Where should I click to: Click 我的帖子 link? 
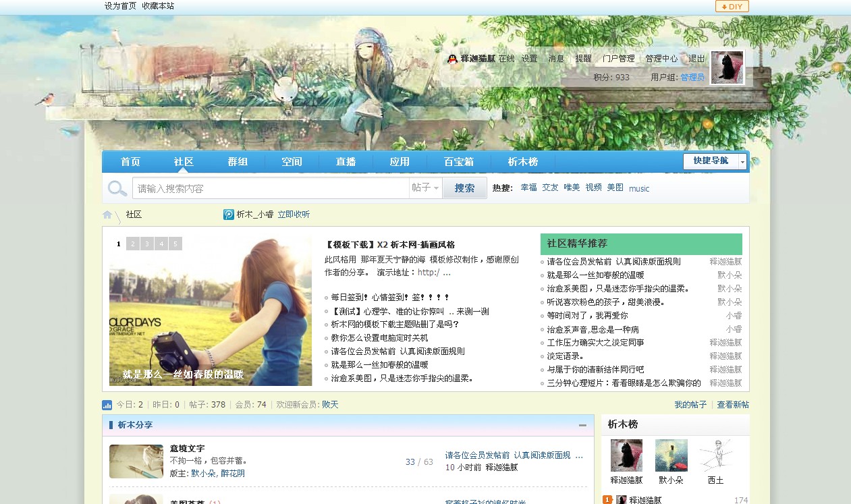pos(690,405)
